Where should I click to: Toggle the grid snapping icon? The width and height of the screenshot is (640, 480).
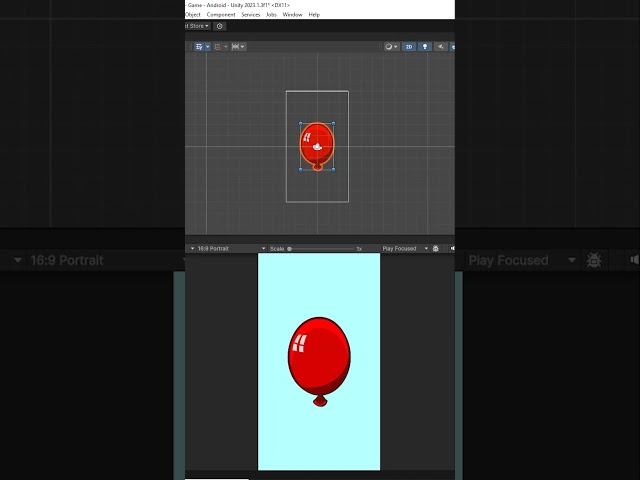coord(199,47)
